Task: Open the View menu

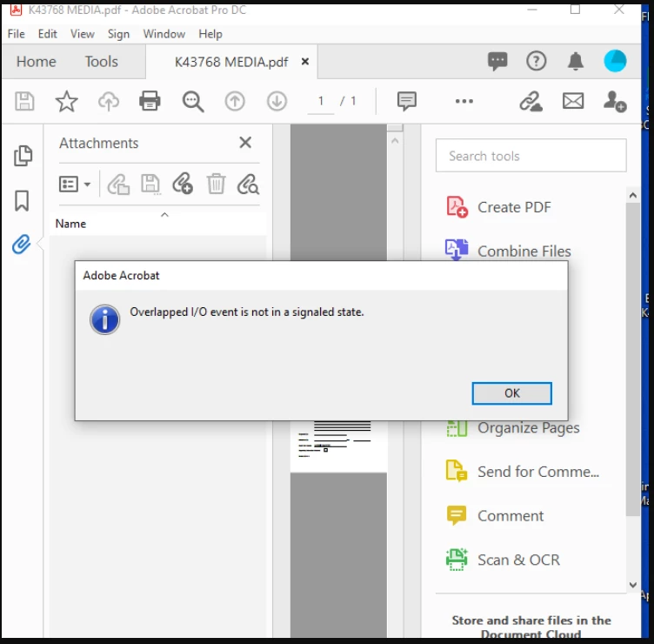Action: point(82,34)
